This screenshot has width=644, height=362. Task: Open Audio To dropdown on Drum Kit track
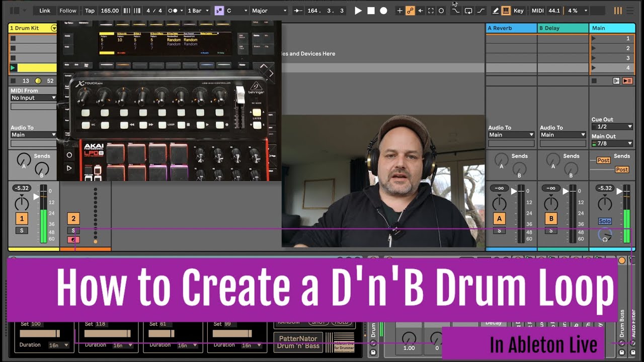pos(34,135)
